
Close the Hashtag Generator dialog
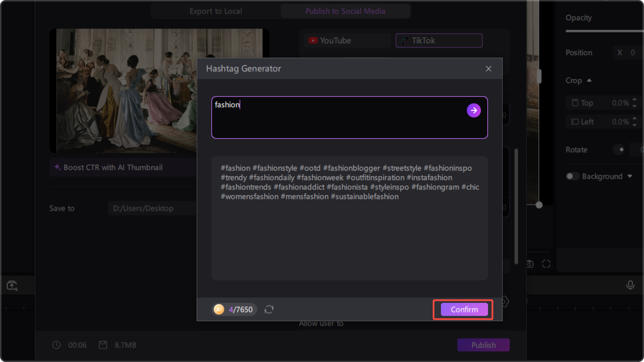pyautogui.click(x=488, y=69)
